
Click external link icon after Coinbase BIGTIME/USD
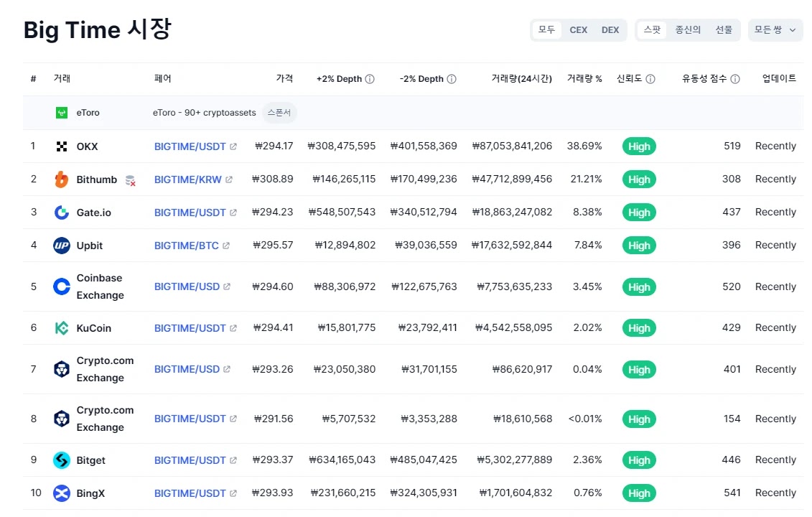pyautogui.click(x=227, y=287)
